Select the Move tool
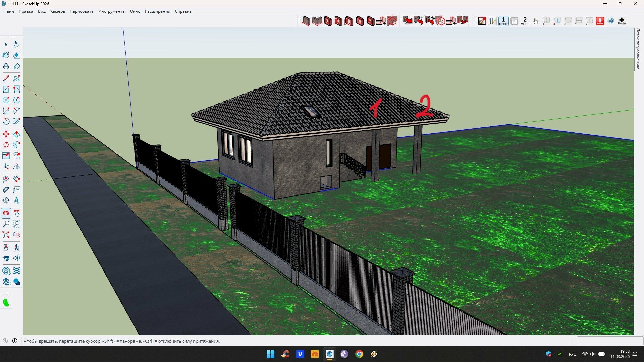This screenshot has height=362, width=644. click(6, 134)
